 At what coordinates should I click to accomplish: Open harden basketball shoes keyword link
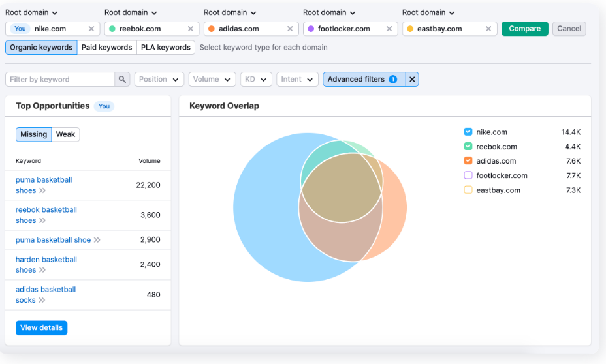click(x=46, y=265)
